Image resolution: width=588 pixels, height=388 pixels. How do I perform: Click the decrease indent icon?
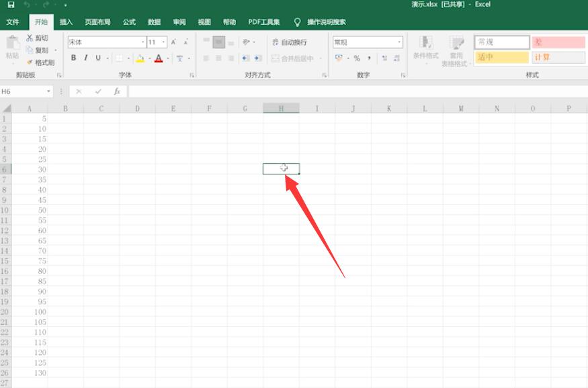(246, 58)
